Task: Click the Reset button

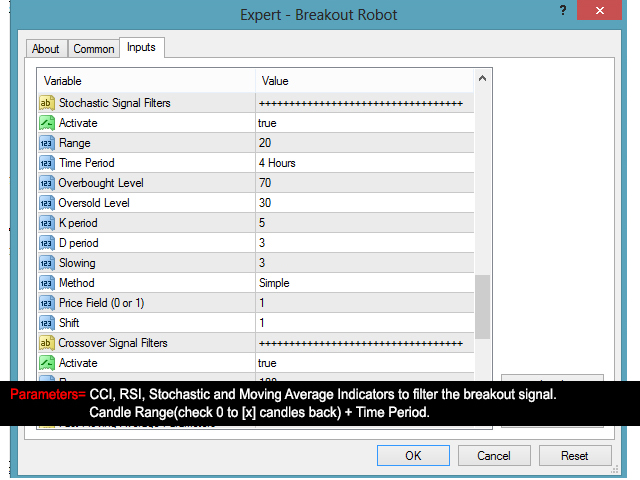Action: 575,456
